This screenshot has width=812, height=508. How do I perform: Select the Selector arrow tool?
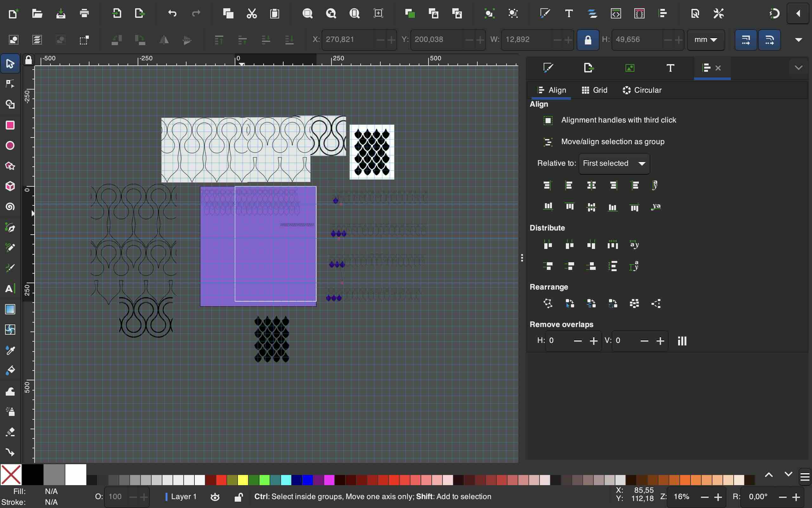coord(10,63)
